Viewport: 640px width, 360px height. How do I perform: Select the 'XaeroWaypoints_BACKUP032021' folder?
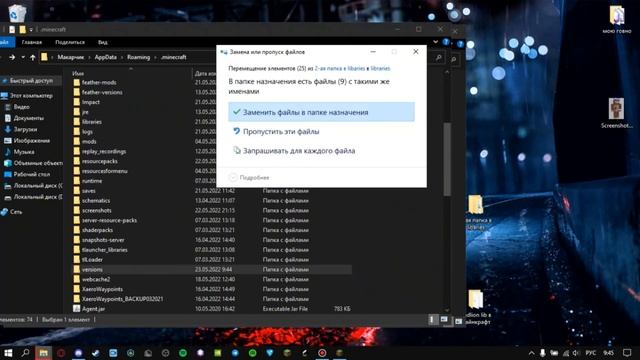pos(212,299)
